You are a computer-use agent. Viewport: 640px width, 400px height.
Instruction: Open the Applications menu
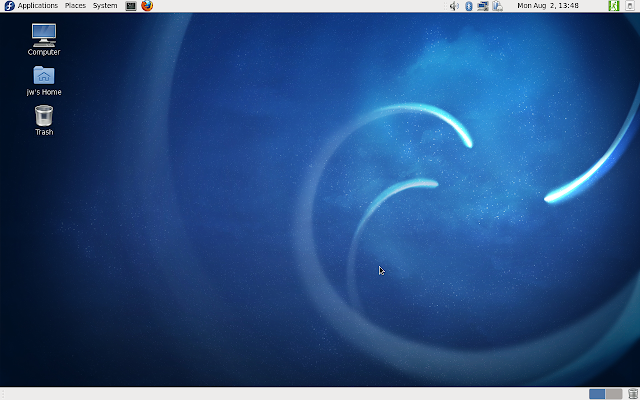[37, 6]
